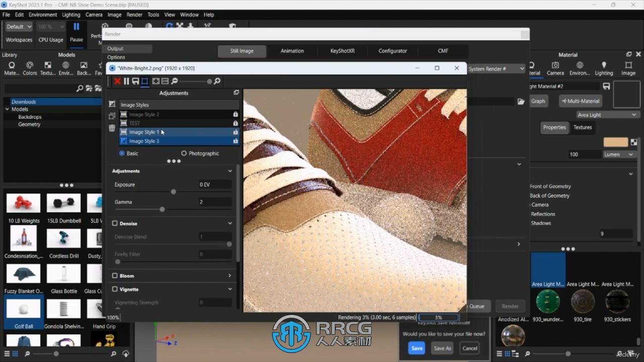Switch to the Camera project tab
The height and width of the screenshot is (362, 644).
click(x=555, y=68)
